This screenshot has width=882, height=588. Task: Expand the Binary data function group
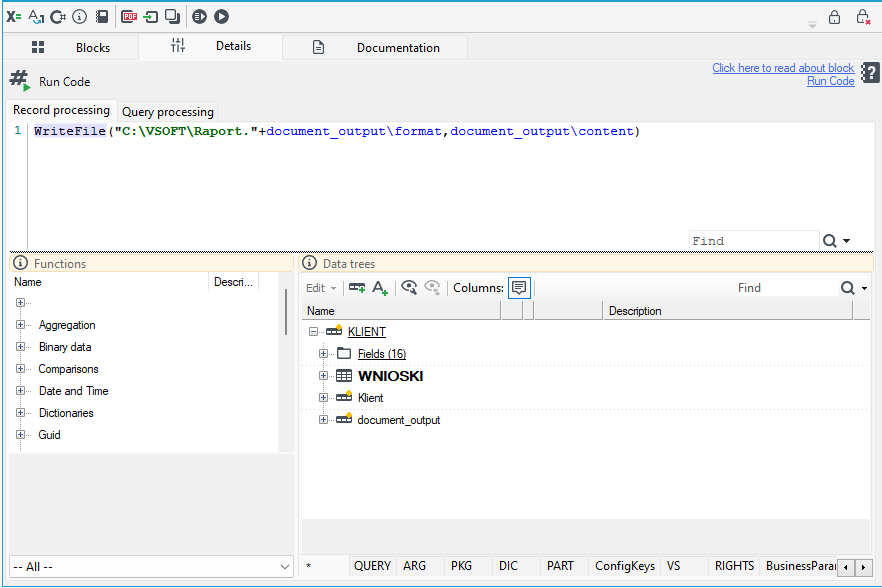tap(20, 347)
